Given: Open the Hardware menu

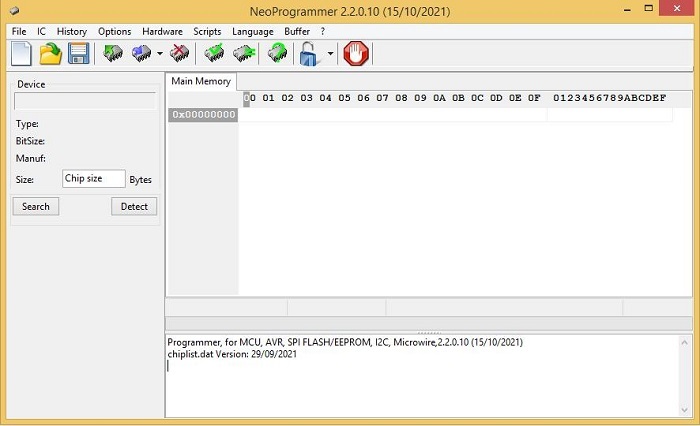Looking at the screenshot, I should [x=162, y=31].
